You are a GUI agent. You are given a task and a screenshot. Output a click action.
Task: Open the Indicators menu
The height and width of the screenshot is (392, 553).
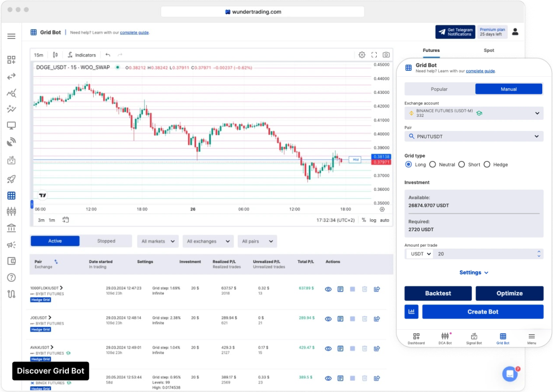point(82,55)
